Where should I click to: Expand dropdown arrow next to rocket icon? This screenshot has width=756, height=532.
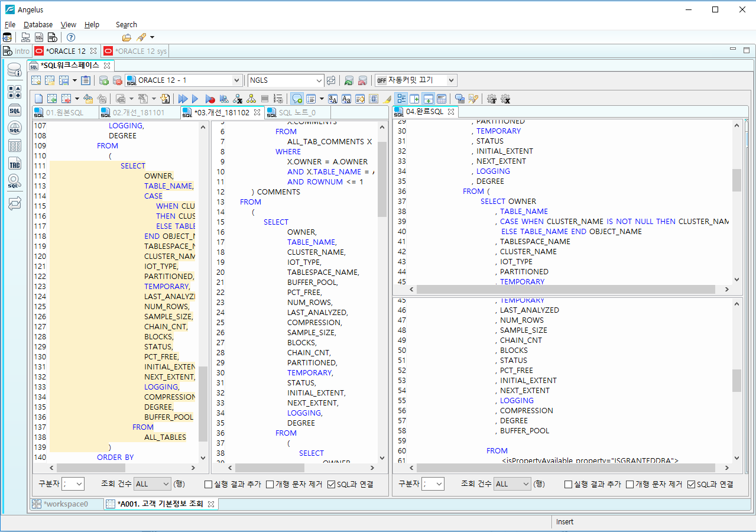(152, 37)
